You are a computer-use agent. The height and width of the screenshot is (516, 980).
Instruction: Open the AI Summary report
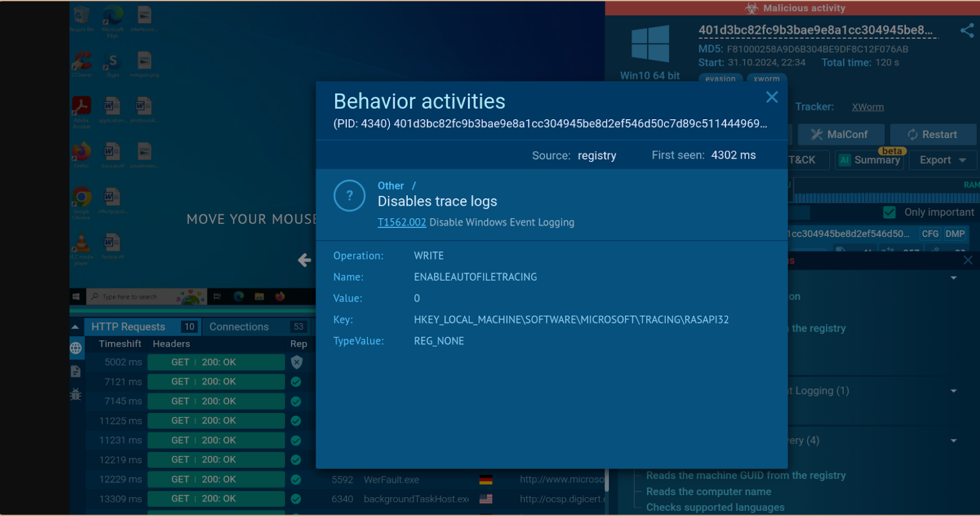coord(869,160)
